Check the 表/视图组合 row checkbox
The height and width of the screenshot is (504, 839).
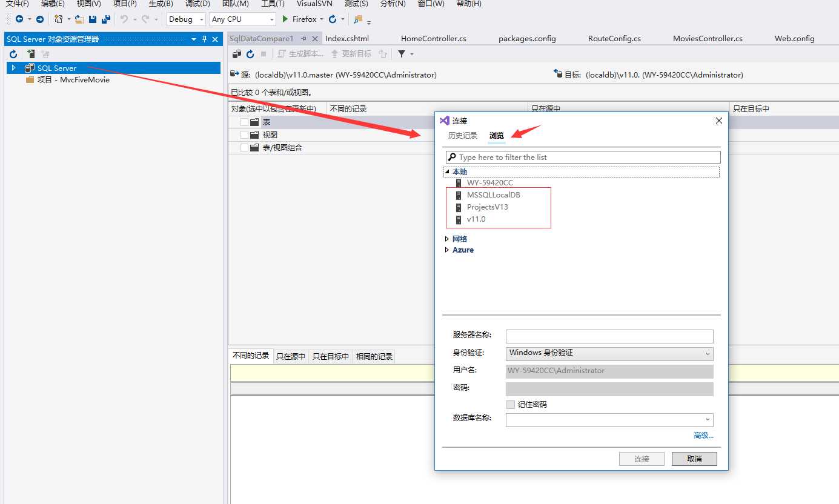(x=244, y=147)
